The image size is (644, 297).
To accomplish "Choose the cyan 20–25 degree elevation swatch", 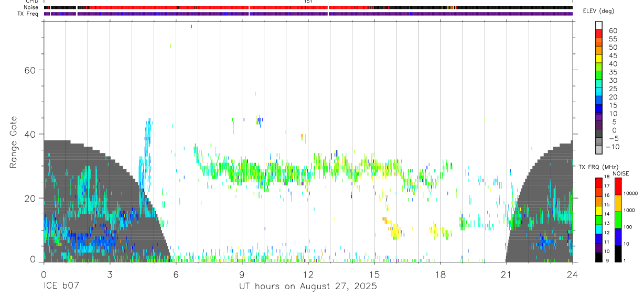I will tap(599, 93).
